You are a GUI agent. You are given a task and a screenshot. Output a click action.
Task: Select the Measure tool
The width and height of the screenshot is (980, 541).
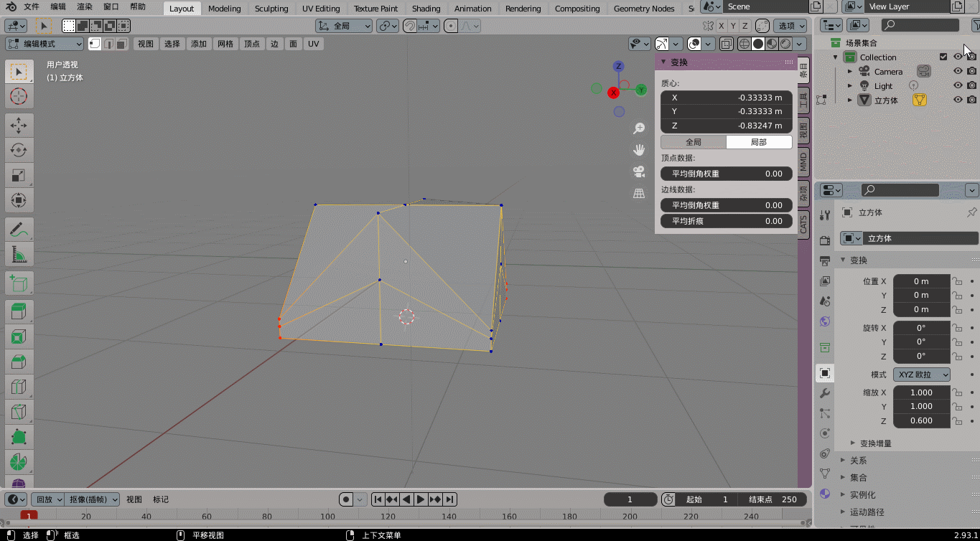19,254
